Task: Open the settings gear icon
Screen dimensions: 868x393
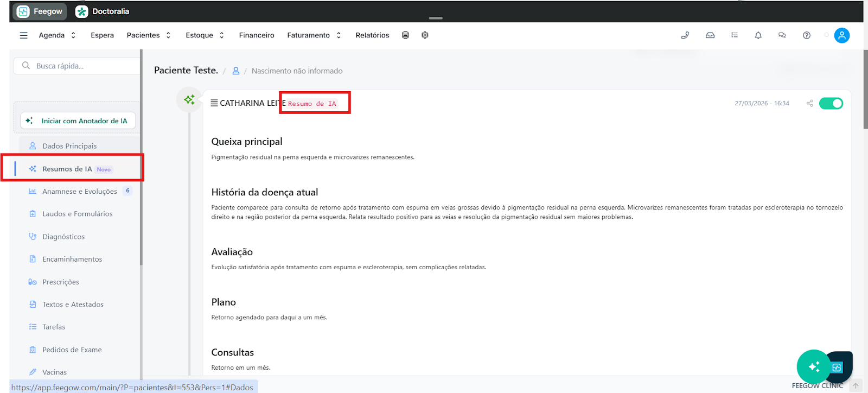Action: 425,35
